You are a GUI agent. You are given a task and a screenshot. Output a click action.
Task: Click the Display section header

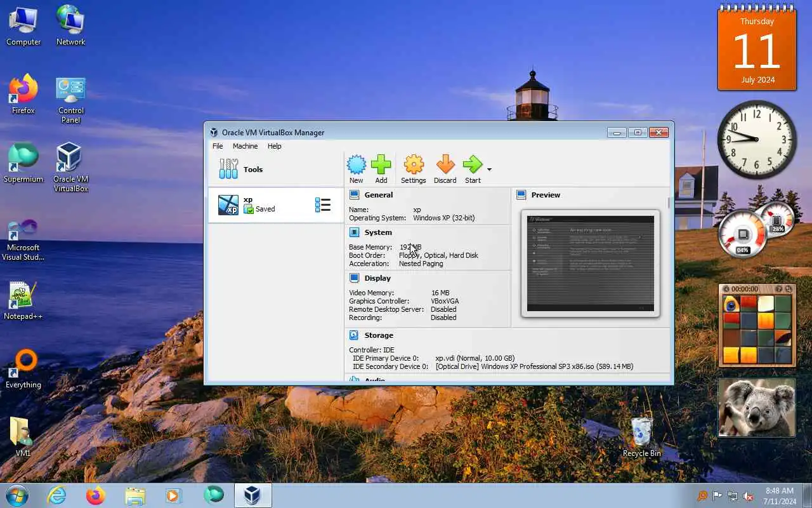click(377, 278)
